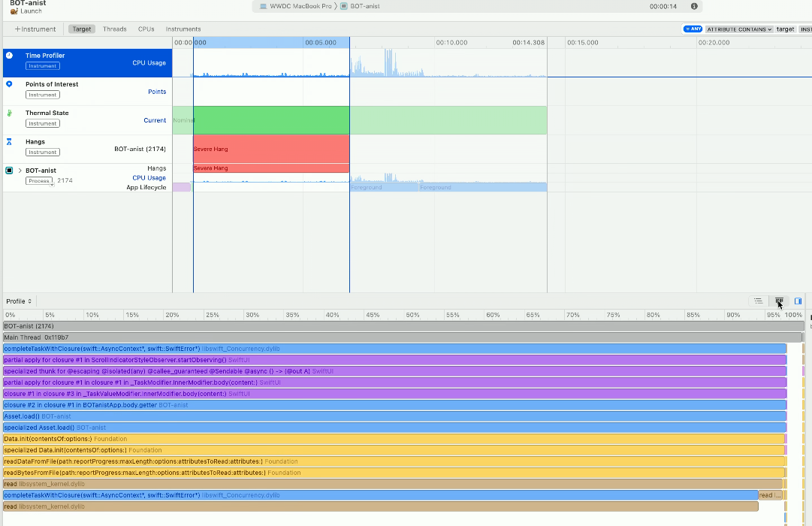Click the CPU Usage label of Time Profiler
The image size is (812, 526).
149,62
